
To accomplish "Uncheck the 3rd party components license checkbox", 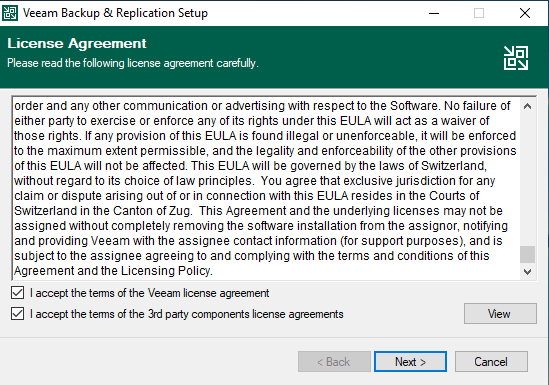I will (18, 314).
